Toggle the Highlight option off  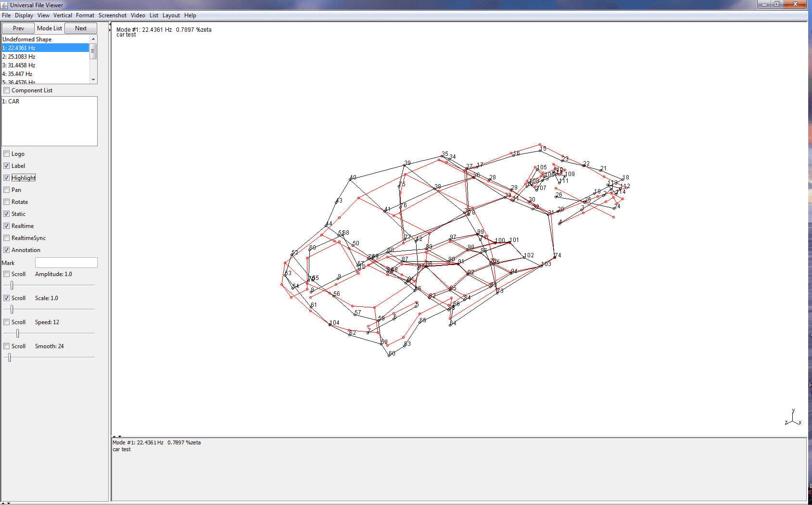tap(7, 177)
